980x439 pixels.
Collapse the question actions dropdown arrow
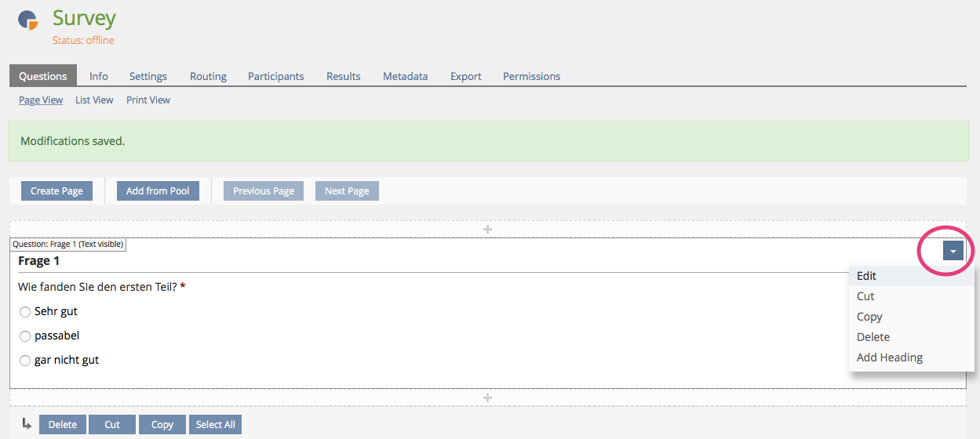pos(953,251)
